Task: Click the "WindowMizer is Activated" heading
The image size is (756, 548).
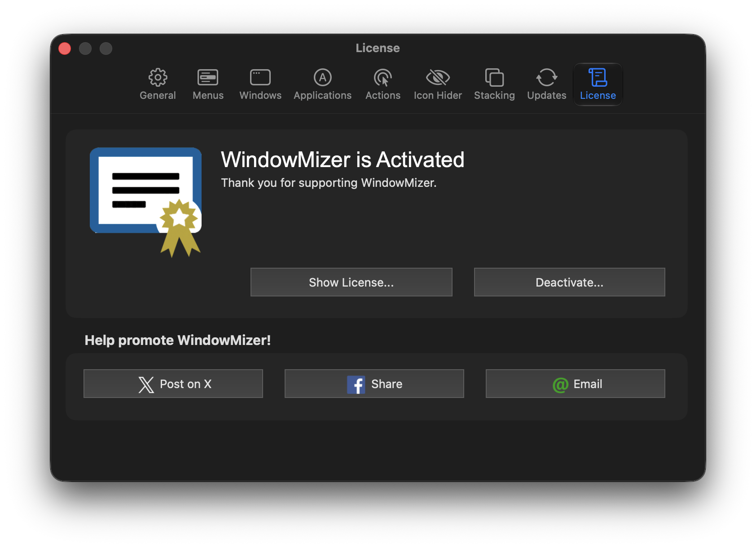Action: (343, 159)
